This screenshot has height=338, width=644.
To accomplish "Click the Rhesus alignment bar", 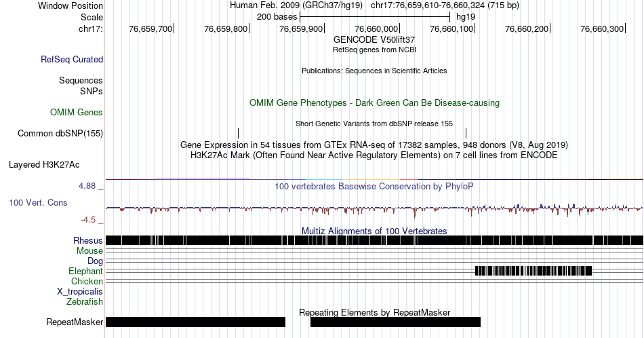I will [x=375, y=240].
